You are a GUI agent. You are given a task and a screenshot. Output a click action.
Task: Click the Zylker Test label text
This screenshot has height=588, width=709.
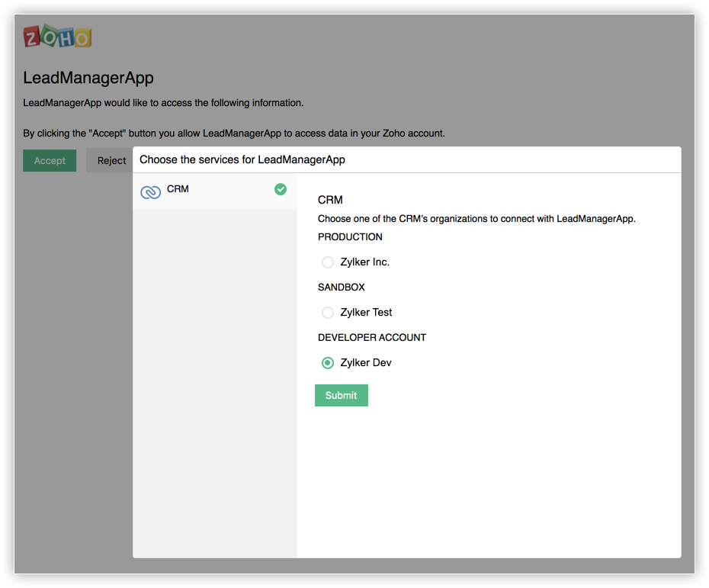point(366,313)
